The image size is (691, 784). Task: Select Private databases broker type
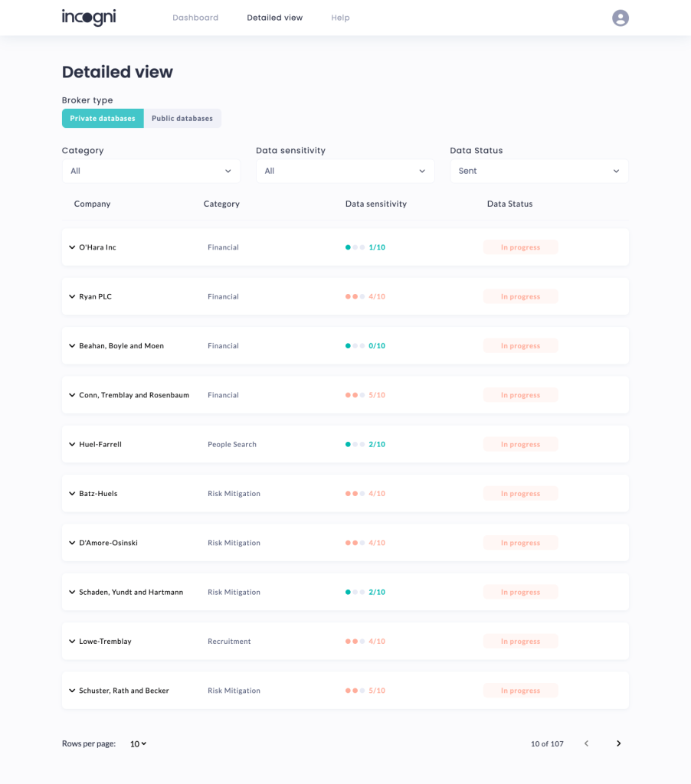(x=103, y=119)
